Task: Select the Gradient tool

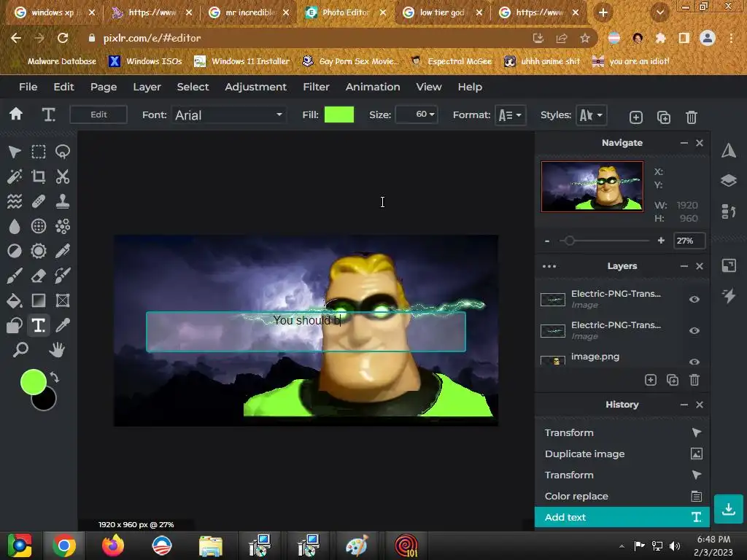Action: (x=39, y=300)
